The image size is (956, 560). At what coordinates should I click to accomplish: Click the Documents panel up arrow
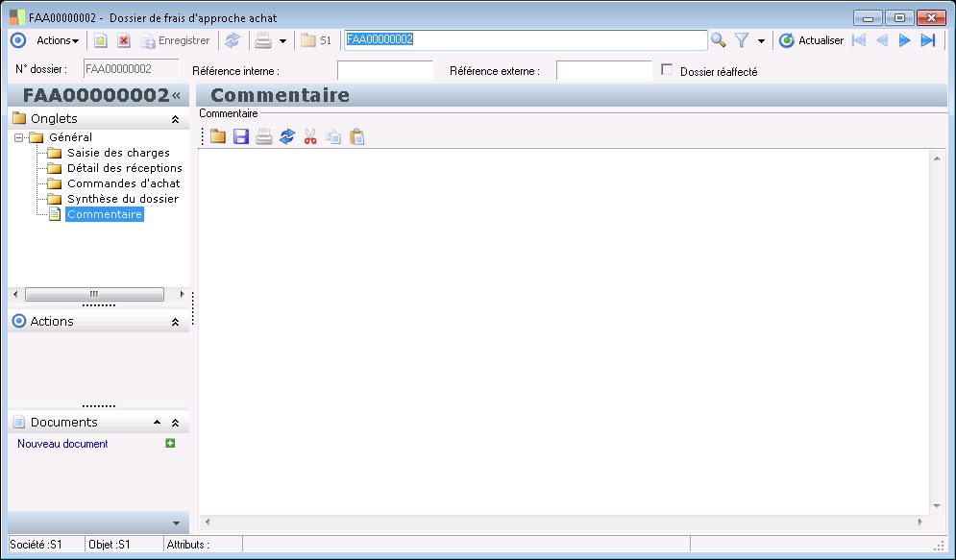[158, 423]
